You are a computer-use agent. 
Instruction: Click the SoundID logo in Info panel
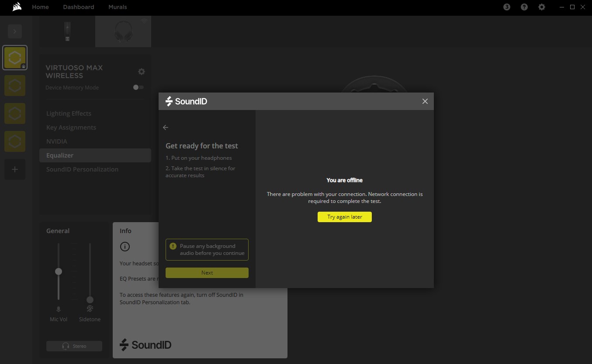(145, 345)
